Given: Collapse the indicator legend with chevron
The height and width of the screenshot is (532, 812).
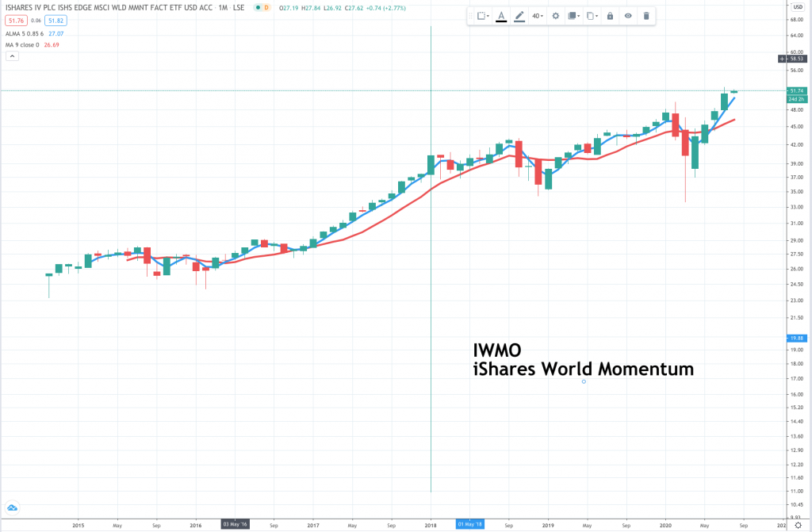Looking at the screenshot, I should pyautogui.click(x=13, y=56).
